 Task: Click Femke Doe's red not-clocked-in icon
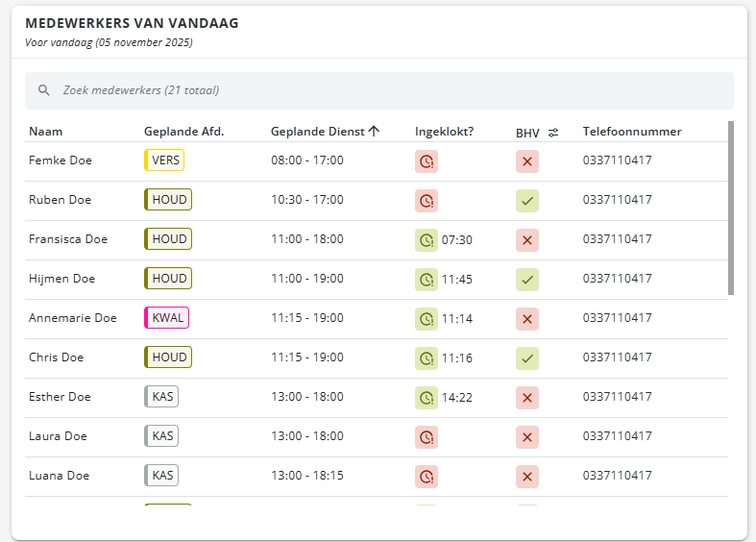(x=427, y=161)
